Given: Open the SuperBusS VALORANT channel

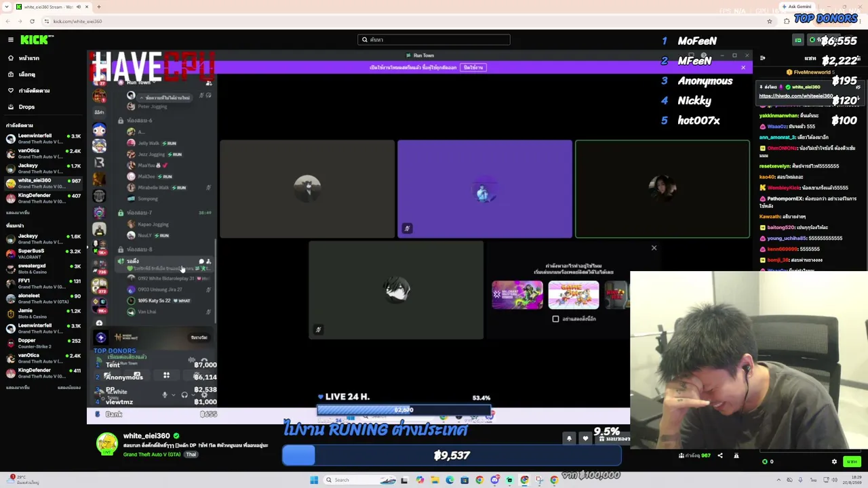Looking at the screenshot, I should (43, 253).
